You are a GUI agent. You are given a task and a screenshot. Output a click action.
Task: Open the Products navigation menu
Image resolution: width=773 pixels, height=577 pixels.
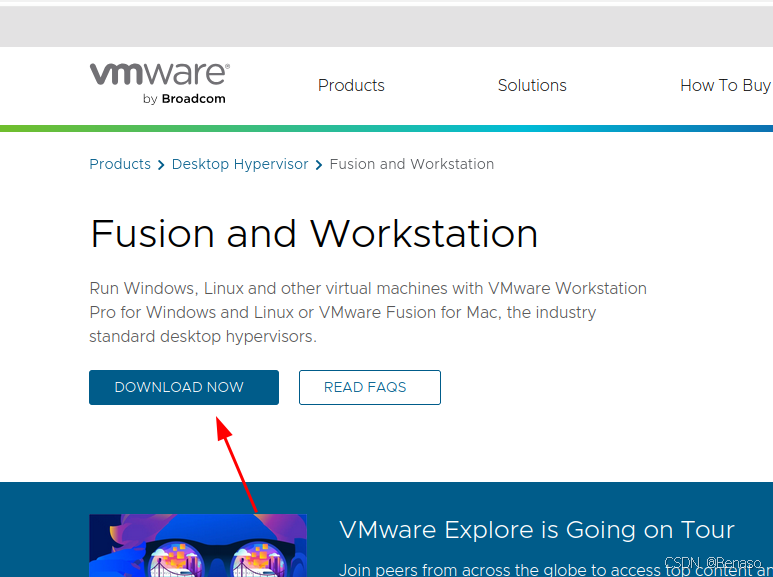(x=351, y=85)
